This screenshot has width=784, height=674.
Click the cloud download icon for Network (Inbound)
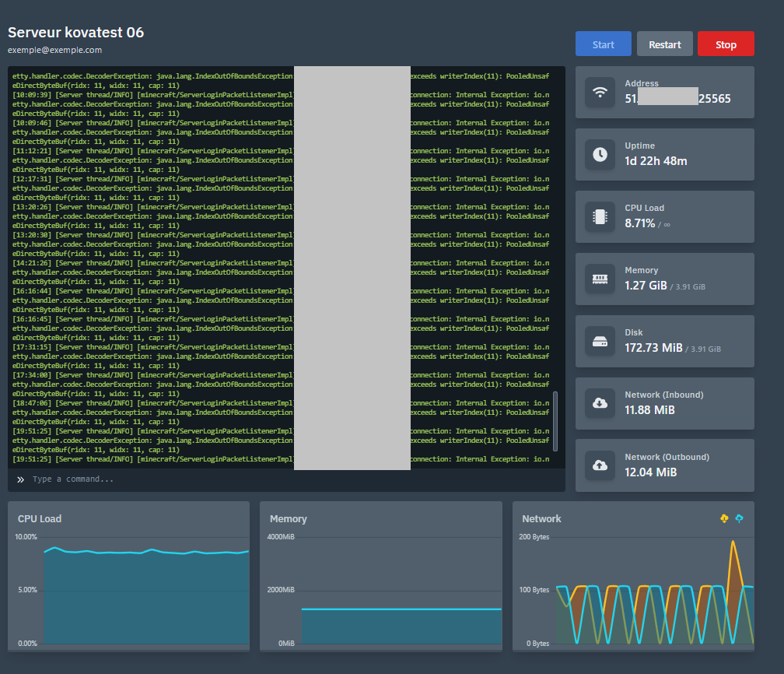pyautogui.click(x=600, y=403)
